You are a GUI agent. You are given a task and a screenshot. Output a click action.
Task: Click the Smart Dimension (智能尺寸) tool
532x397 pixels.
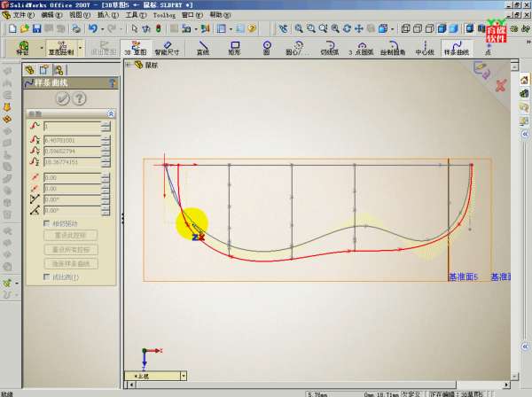pos(167,46)
